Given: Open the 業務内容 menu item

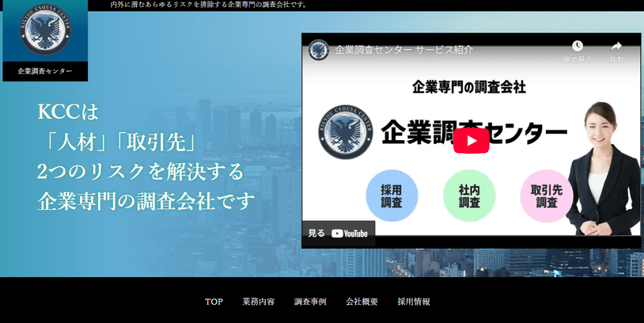Looking at the screenshot, I should click(x=258, y=302).
